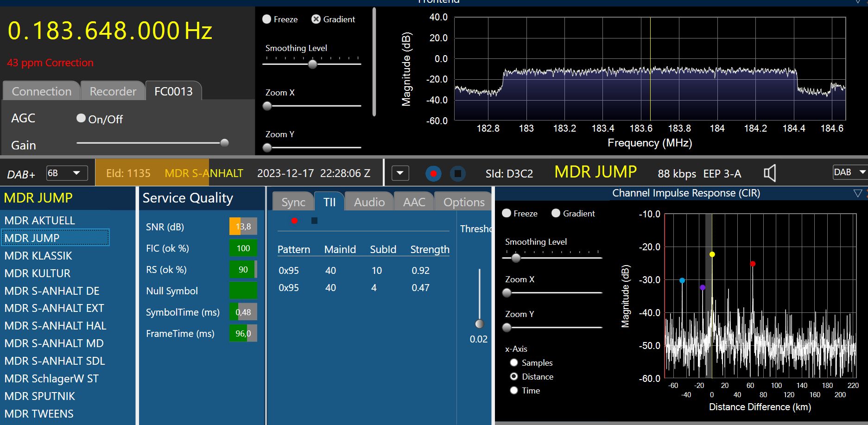
Task: Open the DAB mode dropdown
Action: [x=849, y=172]
